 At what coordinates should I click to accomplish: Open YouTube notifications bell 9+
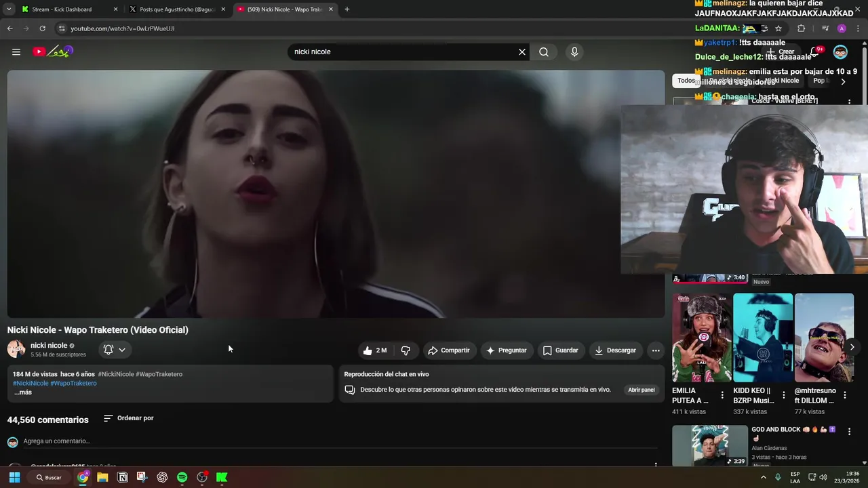click(815, 52)
